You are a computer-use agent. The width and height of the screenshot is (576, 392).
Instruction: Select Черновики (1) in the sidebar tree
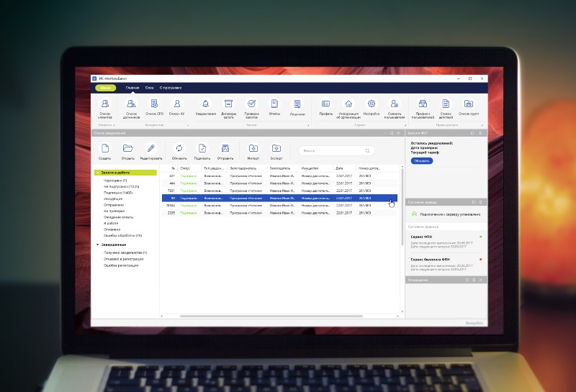click(x=115, y=181)
